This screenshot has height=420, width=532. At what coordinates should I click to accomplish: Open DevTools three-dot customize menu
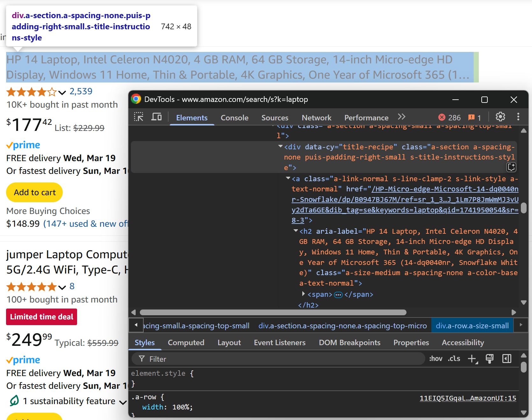click(x=518, y=117)
